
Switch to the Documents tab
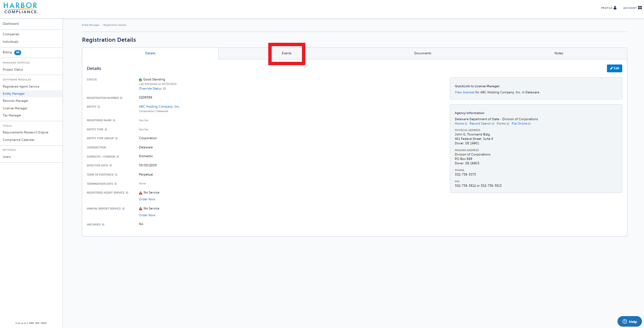point(423,53)
